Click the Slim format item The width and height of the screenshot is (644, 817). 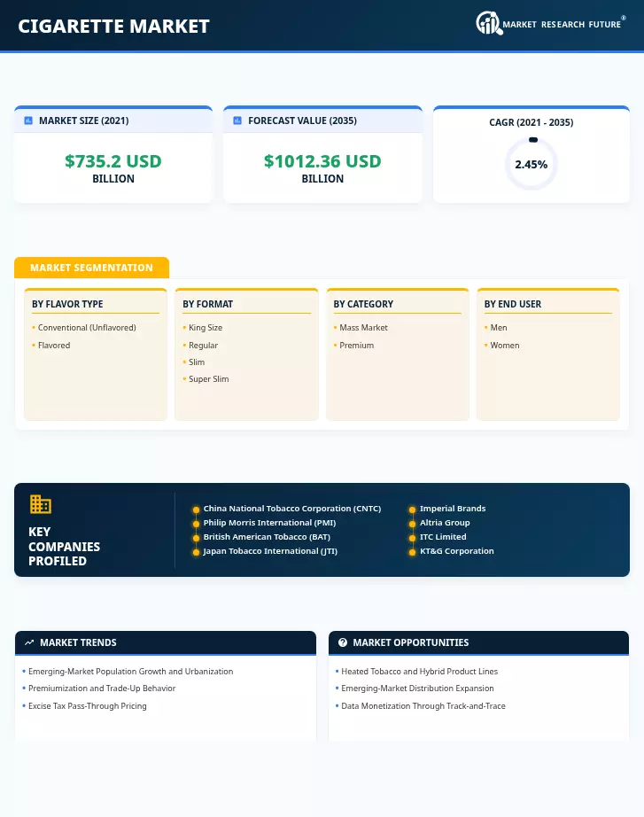[197, 362]
